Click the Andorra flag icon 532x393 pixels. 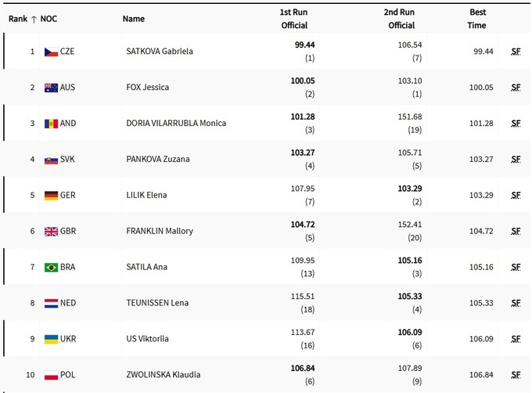click(51, 124)
